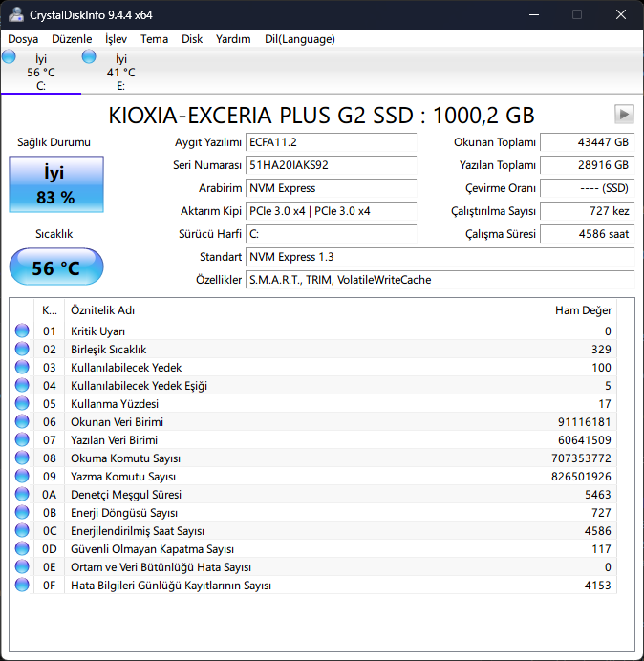This screenshot has height=661, width=644.
Task: Click status icon for drive C:
Action: pos(9,56)
